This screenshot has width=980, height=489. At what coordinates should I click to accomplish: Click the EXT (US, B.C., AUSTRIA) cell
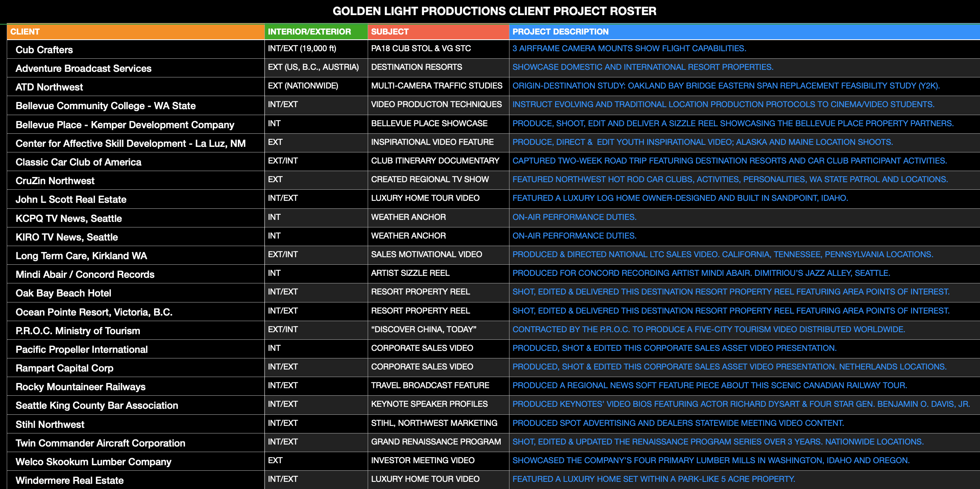(x=313, y=67)
